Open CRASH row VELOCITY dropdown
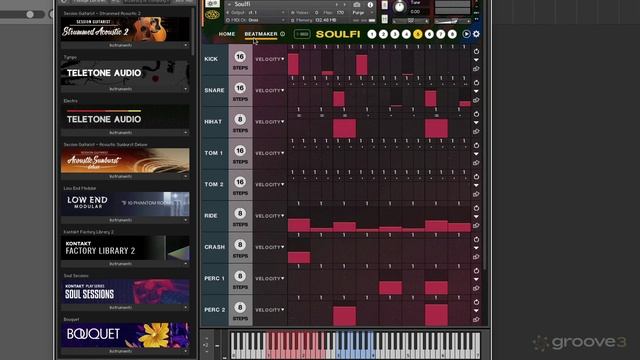The width and height of the screenshot is (640, 360). (270, 247)
